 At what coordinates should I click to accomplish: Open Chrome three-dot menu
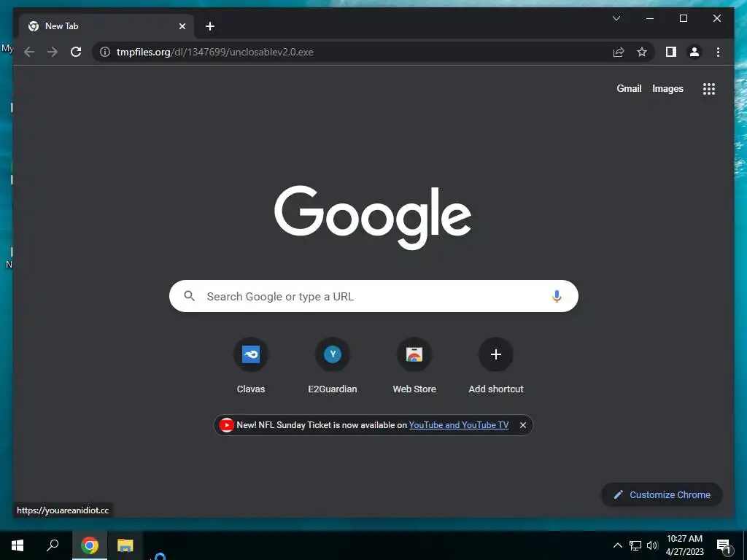[x=718, y=52]
